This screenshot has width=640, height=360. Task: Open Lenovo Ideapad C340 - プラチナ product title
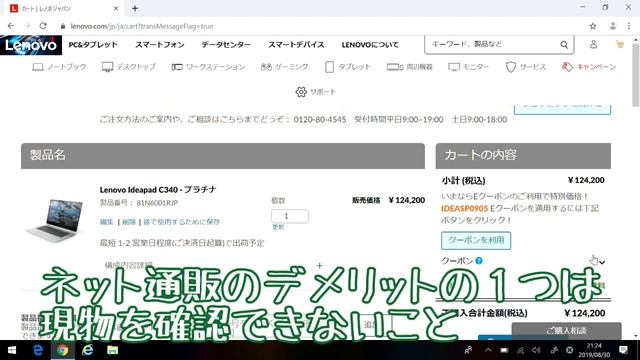[x=158, y=189]
